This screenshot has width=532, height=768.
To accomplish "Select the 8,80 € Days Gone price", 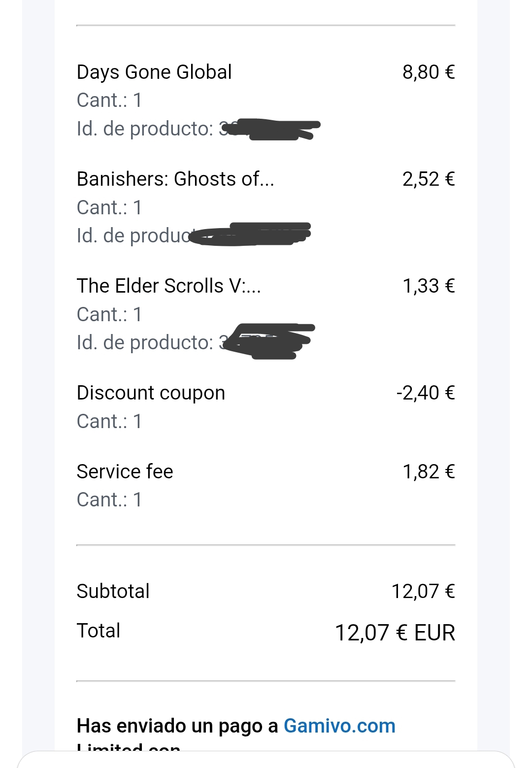I will [428, 72].
